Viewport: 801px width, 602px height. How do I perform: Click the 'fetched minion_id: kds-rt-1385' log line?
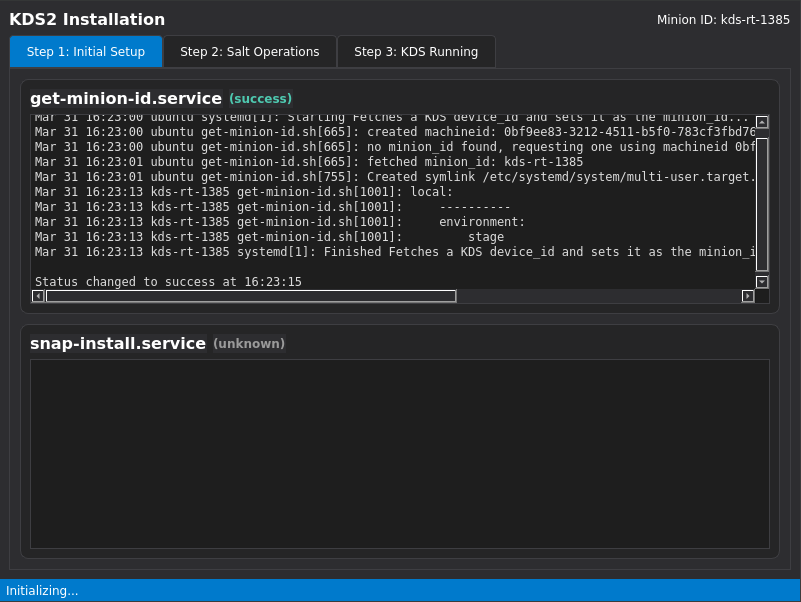click(309, 162)
